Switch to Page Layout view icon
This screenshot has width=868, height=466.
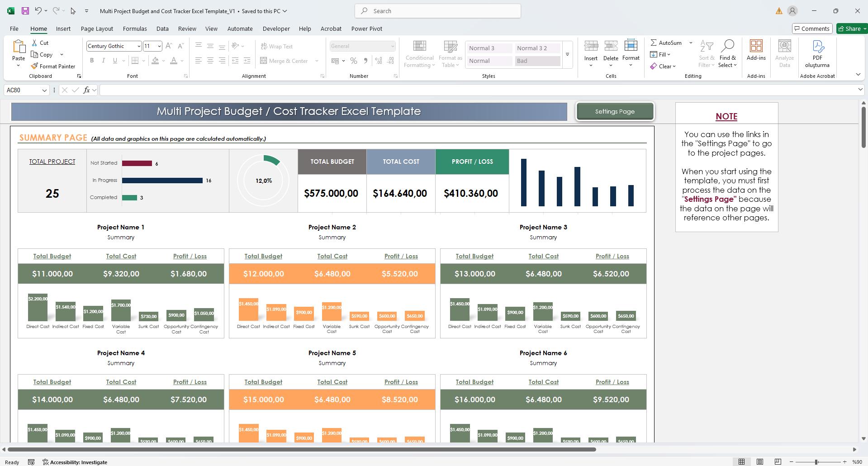point(760,462)
